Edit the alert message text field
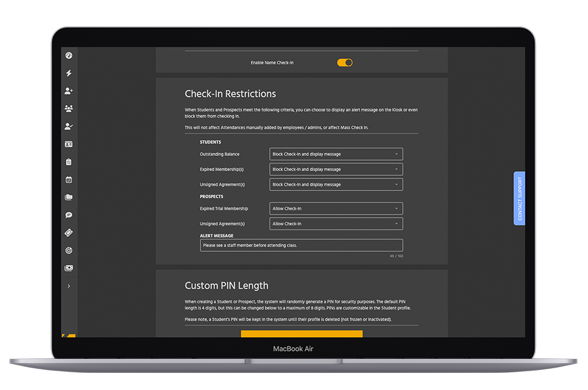Viewport: 588px width, 390px height. click(x=301, y=245)
